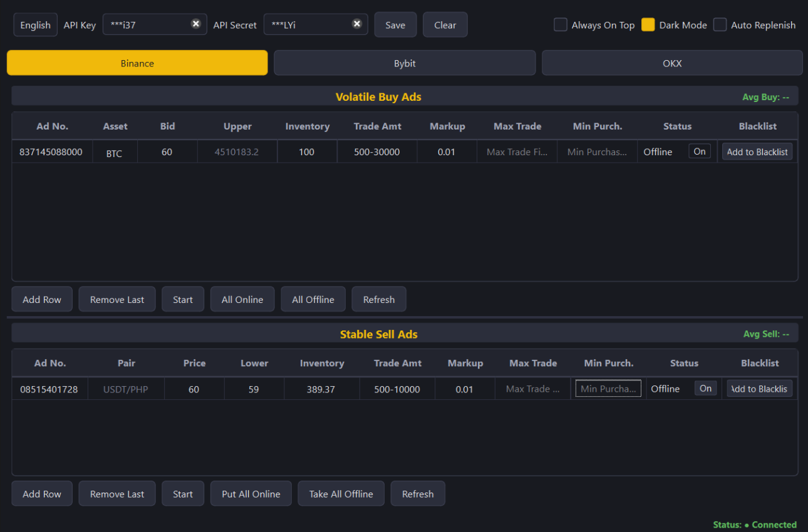Save the API credentials
The image size is (808, 532).
coord(395,24)
